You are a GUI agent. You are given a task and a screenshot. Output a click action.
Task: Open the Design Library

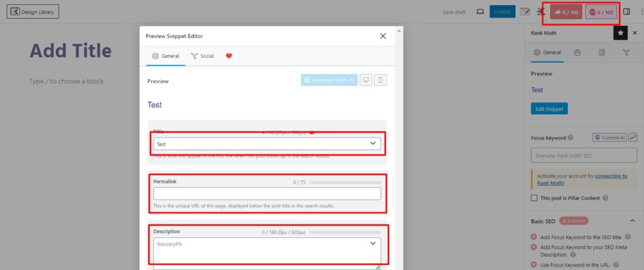click(33, 12)
